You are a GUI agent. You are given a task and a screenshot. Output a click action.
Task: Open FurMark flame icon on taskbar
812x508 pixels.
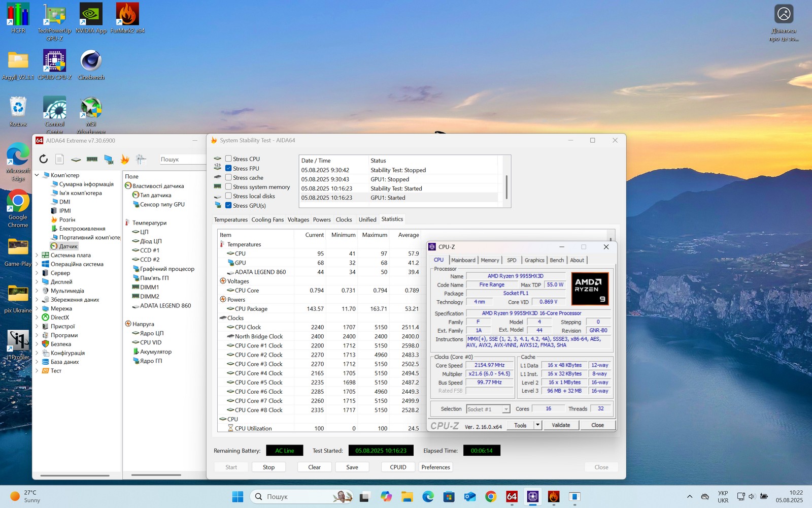pos(554,496)
